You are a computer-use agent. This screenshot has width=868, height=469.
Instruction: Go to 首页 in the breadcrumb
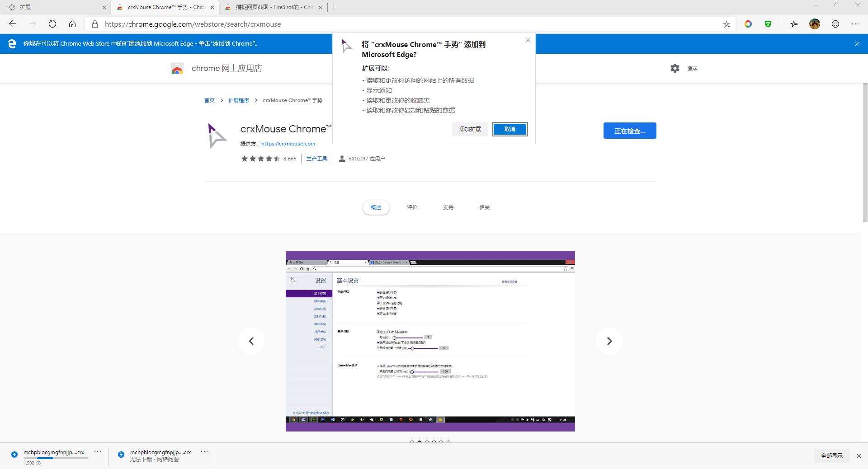click(209, 100)
